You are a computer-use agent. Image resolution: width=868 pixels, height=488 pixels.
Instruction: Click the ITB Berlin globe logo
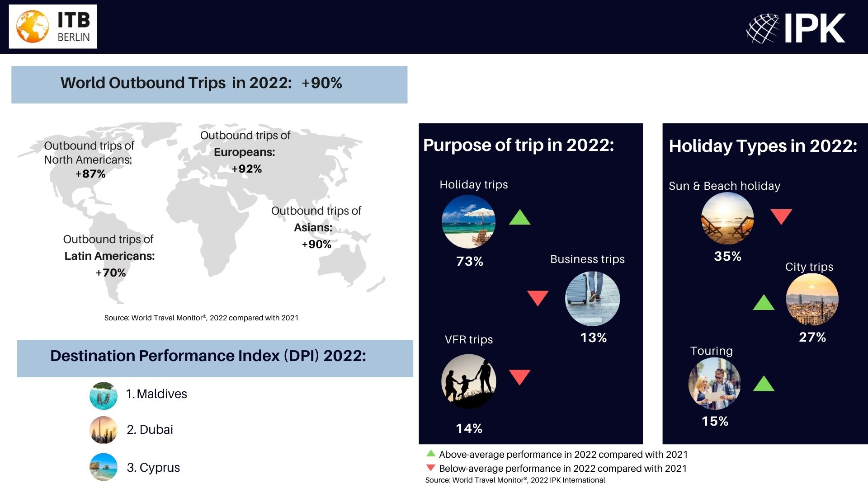[33, 27]
